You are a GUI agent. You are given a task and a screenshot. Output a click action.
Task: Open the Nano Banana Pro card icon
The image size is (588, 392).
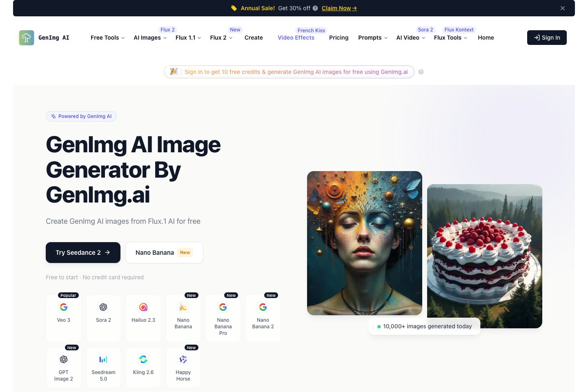[223, 307]
